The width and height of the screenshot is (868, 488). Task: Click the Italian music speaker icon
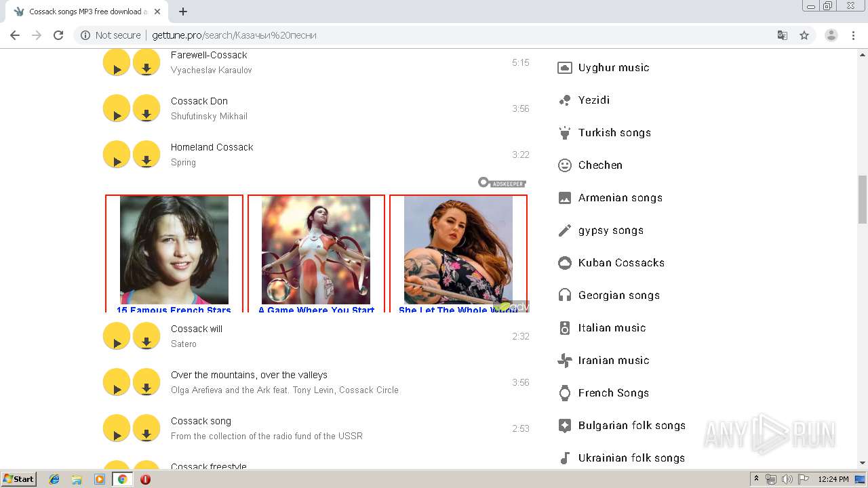pos(565,328)
